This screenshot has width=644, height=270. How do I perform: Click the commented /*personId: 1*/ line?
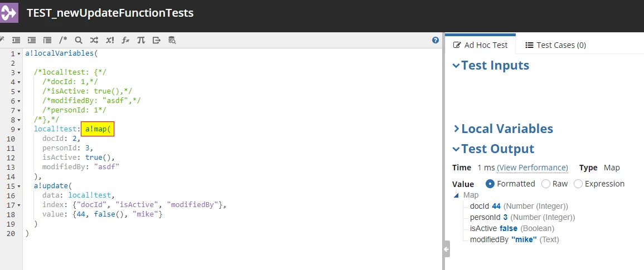pos(74,110)
